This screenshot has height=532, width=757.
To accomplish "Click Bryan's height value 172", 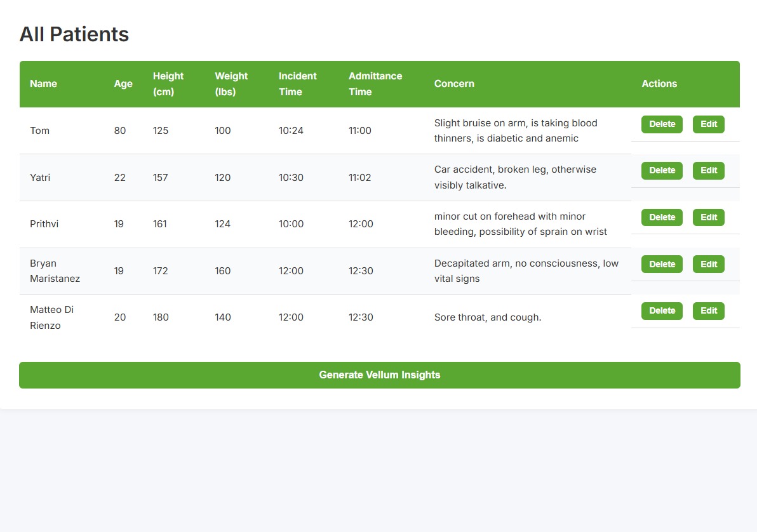I will (x=160, y=271).
